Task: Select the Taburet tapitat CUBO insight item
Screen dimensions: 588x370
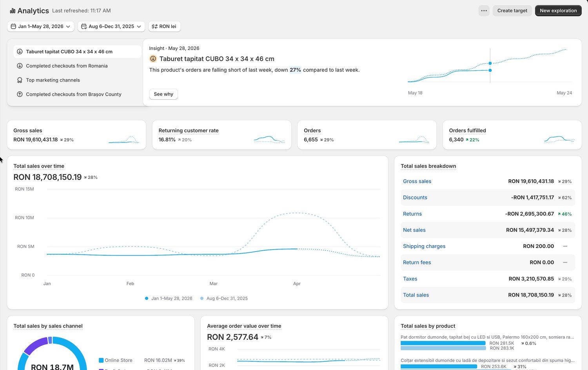Action: pos(77,51)
